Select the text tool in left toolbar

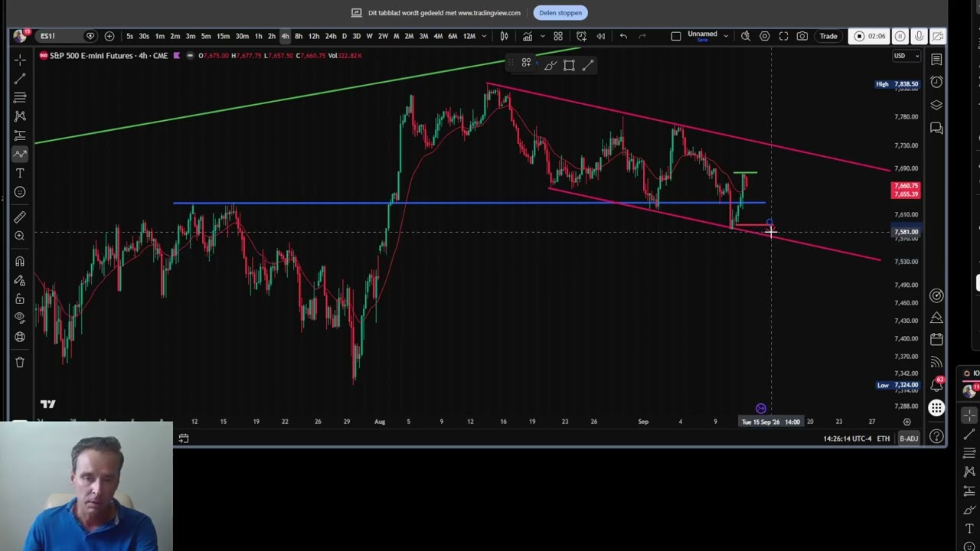point(20,173)
